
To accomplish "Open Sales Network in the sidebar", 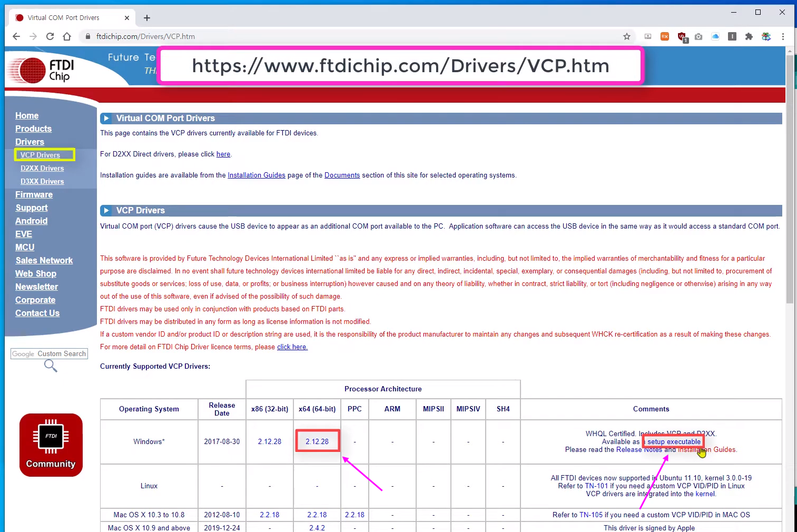I will tap(44, 260).
